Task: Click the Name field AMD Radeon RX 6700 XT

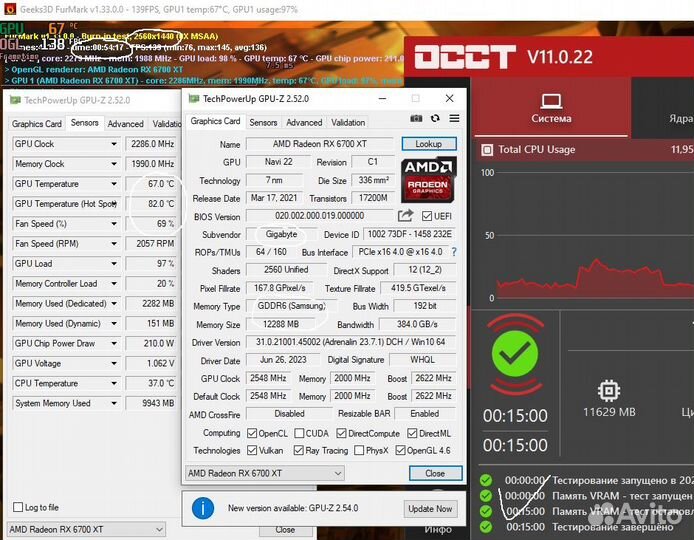Action: coord(319,144)
